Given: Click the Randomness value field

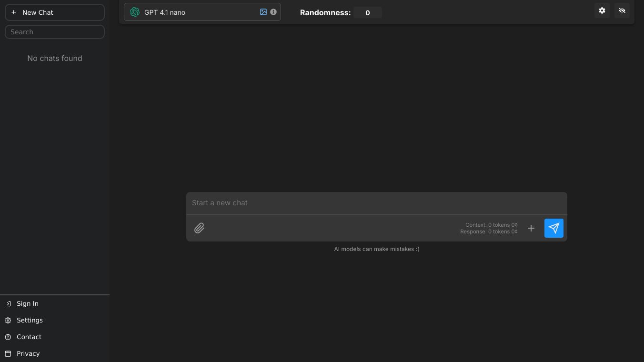Looking at the screenshot, I should coord(368,13).
